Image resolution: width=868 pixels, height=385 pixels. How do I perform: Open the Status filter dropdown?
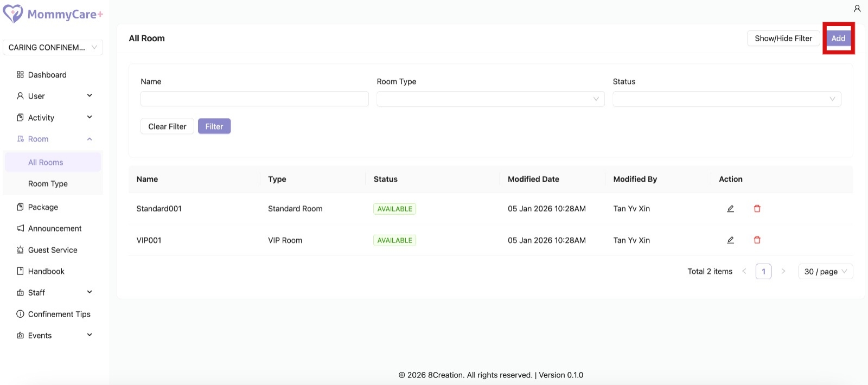726,99
